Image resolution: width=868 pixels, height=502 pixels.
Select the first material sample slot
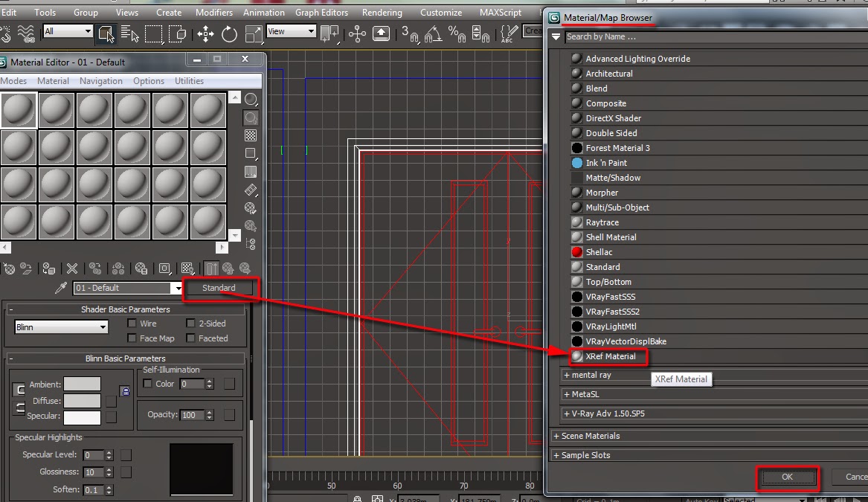click(x=19, y=109)
